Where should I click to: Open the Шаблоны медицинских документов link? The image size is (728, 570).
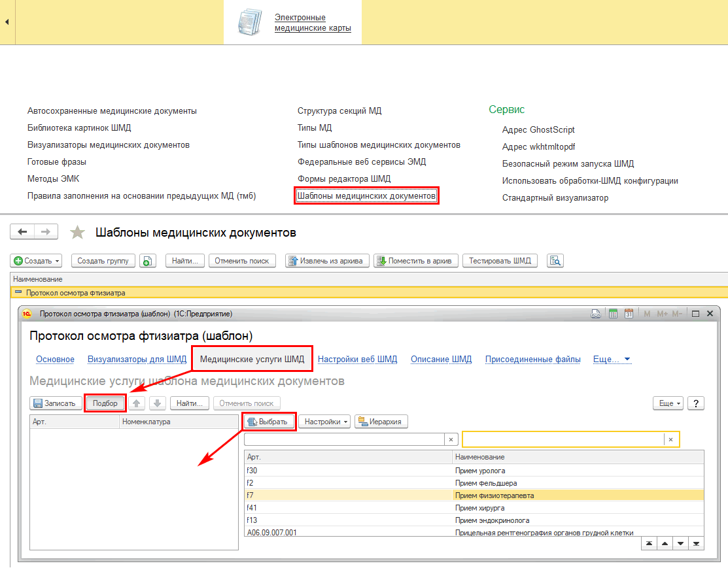coord(366,195)
